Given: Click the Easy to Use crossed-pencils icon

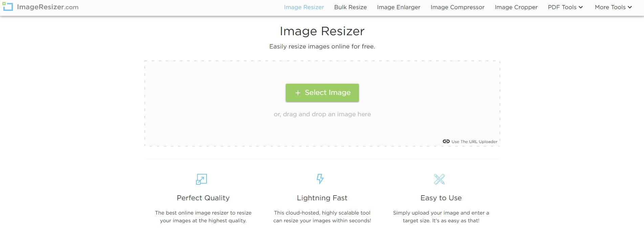Looking at the screenshot, I should [x=439, y=179].
